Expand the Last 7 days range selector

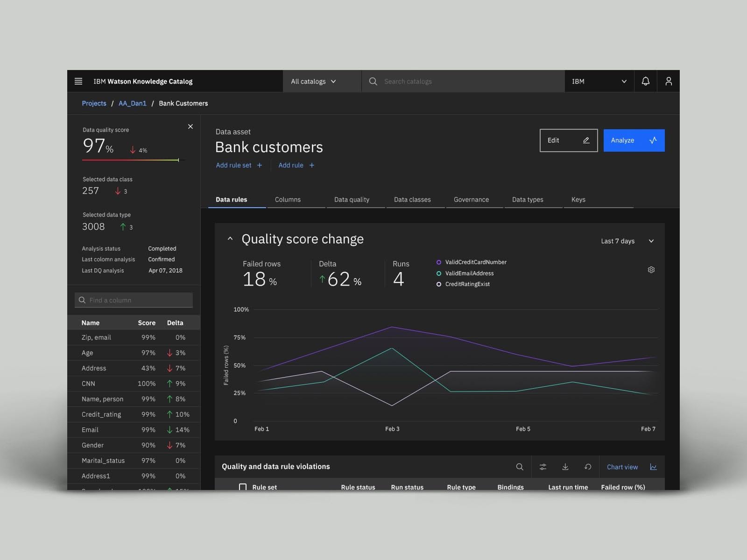click(x=627, y=241)
